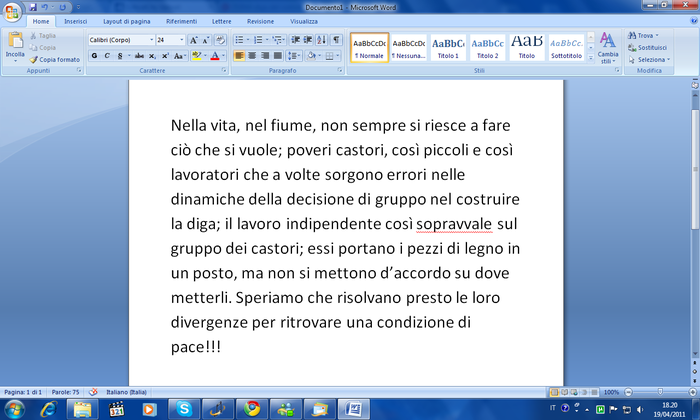Click the Incolla paste icon
The image size is (700, 420).
[16, 41]
